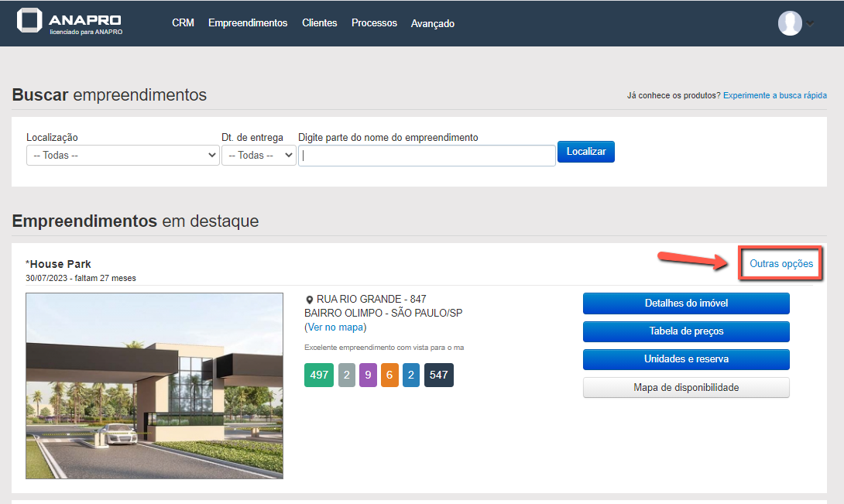
Task: Open the user profile avatar menu
Action: pos(790,23)
